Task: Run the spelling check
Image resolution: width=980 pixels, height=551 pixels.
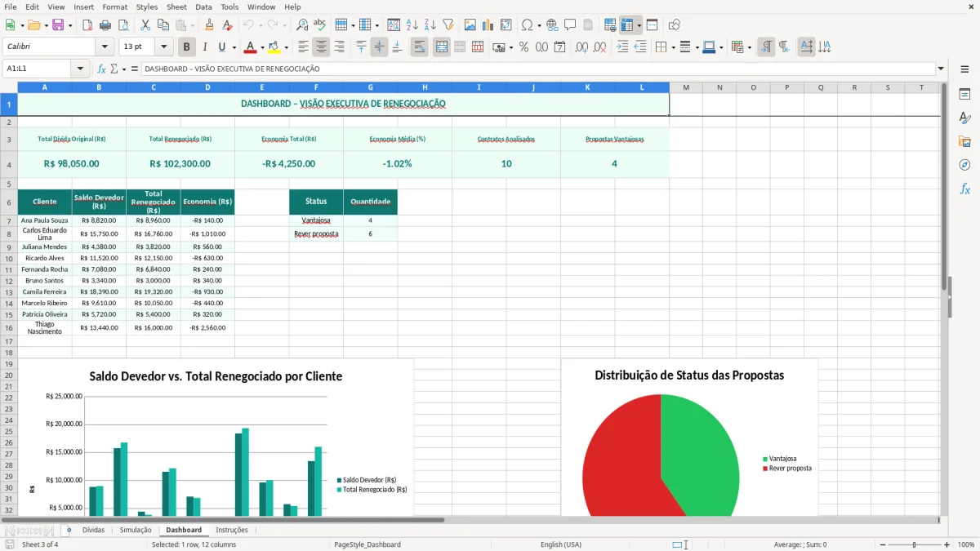Action: (319, 25)
